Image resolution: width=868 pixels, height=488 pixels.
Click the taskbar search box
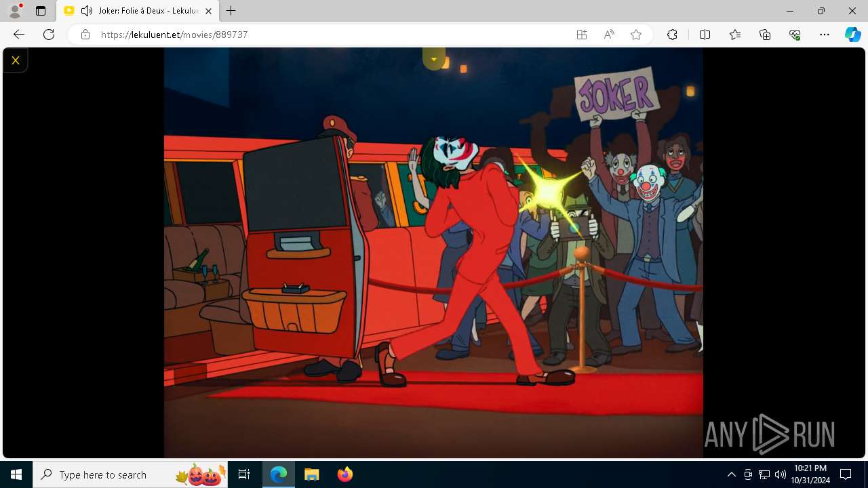[131, 474]
